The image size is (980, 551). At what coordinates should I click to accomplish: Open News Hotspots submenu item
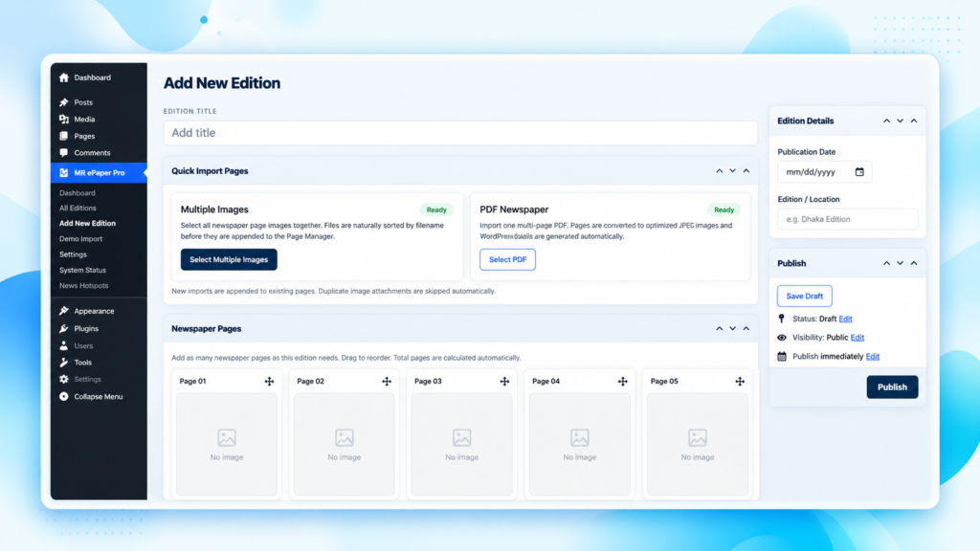click(84, 285)
